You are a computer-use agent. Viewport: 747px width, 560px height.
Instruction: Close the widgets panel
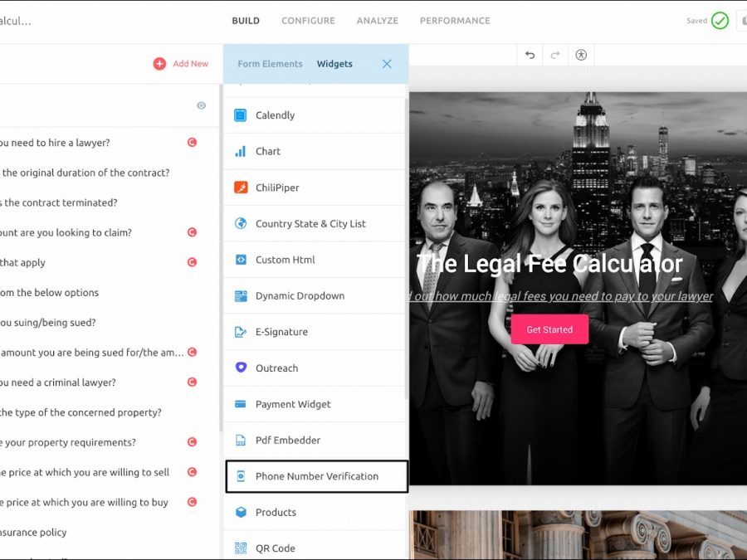click(387, 64)
